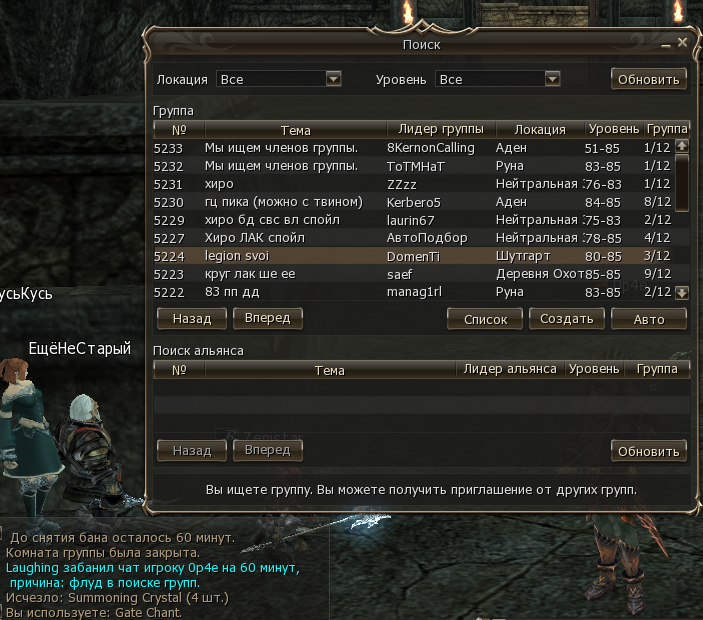Select group 5224 legion svoi row
The image size is (703, 620).
(415, 256)
